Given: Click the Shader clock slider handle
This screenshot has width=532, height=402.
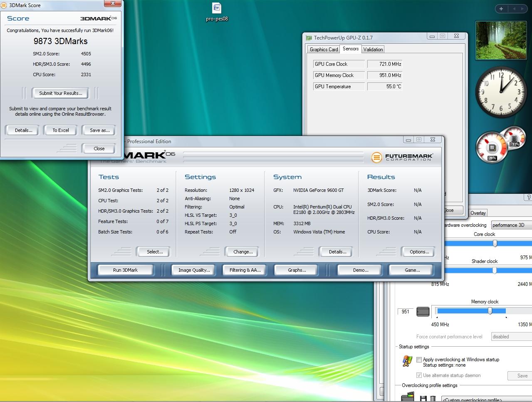Looking at the screenshot, I should coord(495,270).
